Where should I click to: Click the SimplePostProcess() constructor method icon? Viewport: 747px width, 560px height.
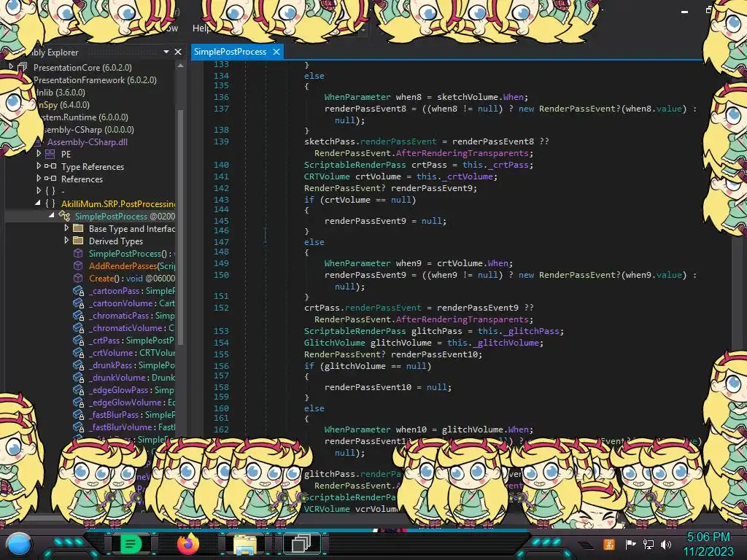78,253
